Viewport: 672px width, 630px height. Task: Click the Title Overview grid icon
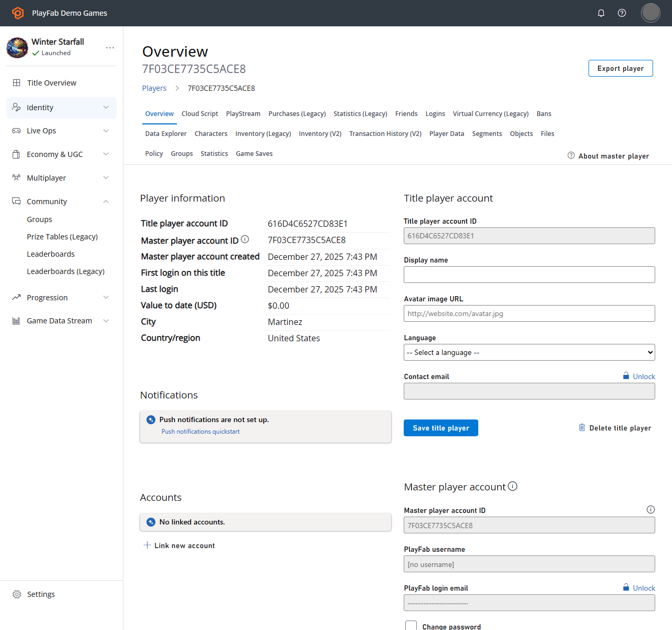click(x=17, y=83)
